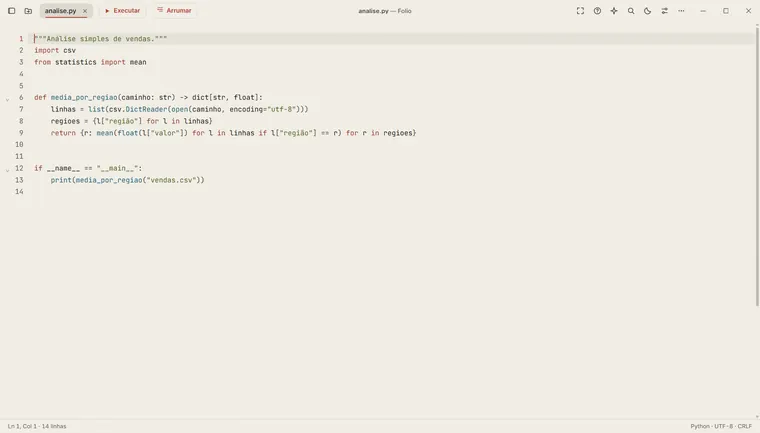
Task: Enter fullscreen focus mode icon
Action: 580,11
